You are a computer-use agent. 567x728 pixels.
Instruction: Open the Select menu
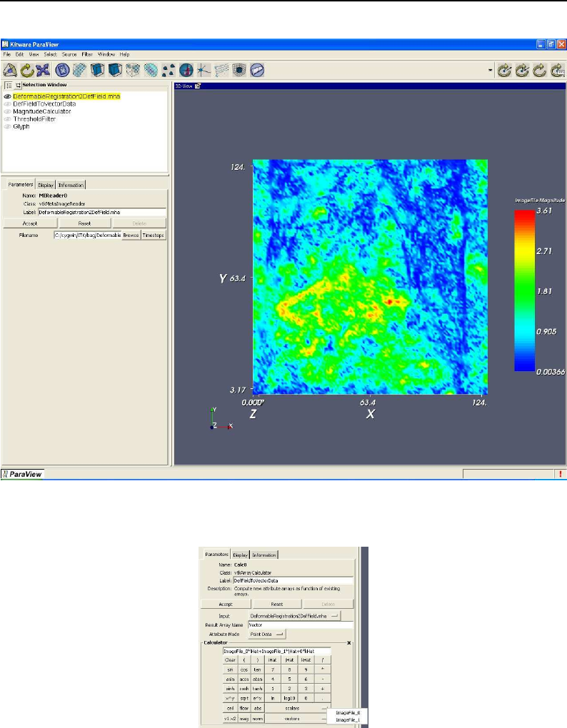[50, 54]
